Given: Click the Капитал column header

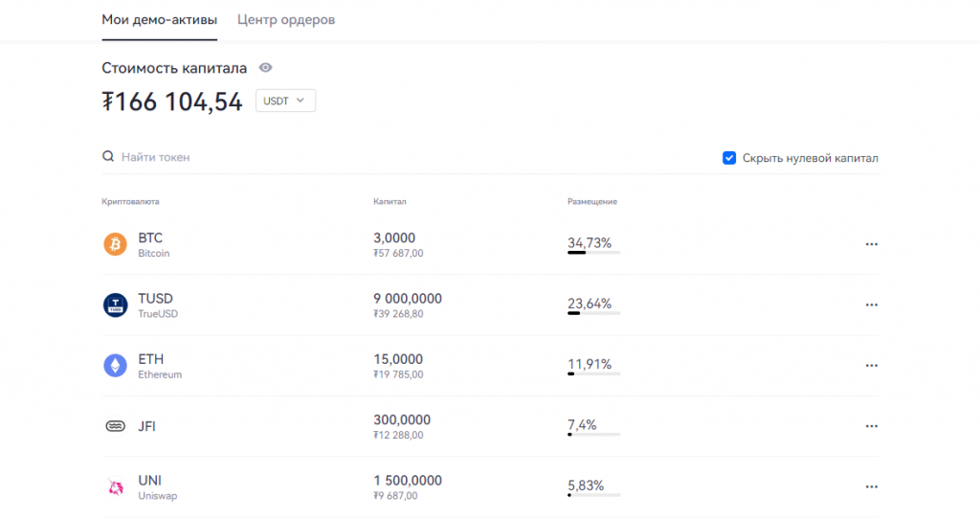Looking at the screenshot, I should tap(390, 201).
